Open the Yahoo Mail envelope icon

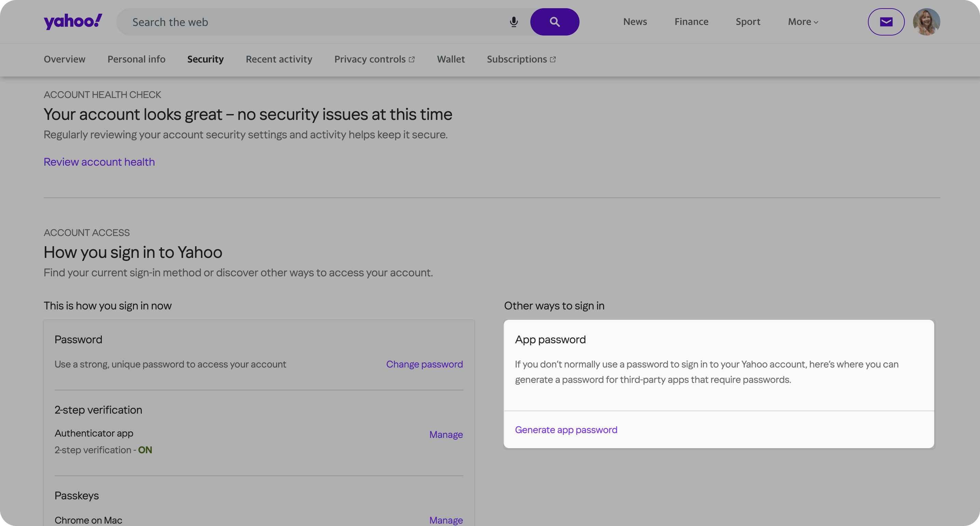(886, 22)
